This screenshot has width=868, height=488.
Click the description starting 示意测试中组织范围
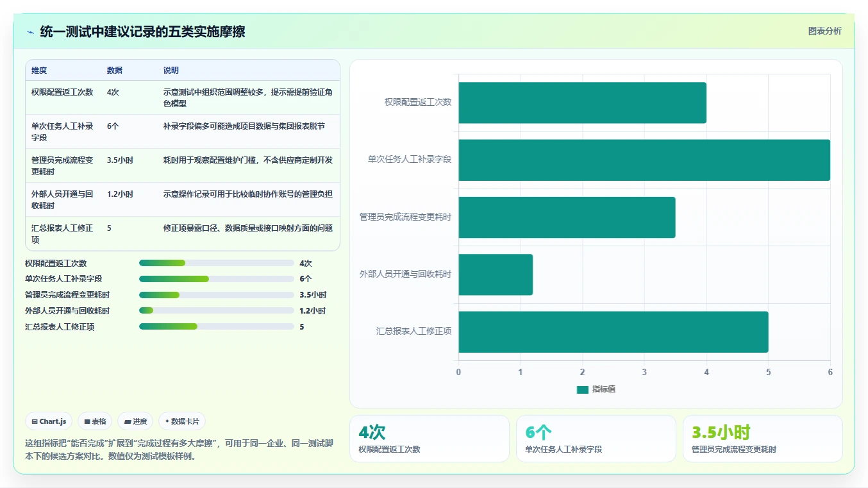coord(248,97)
